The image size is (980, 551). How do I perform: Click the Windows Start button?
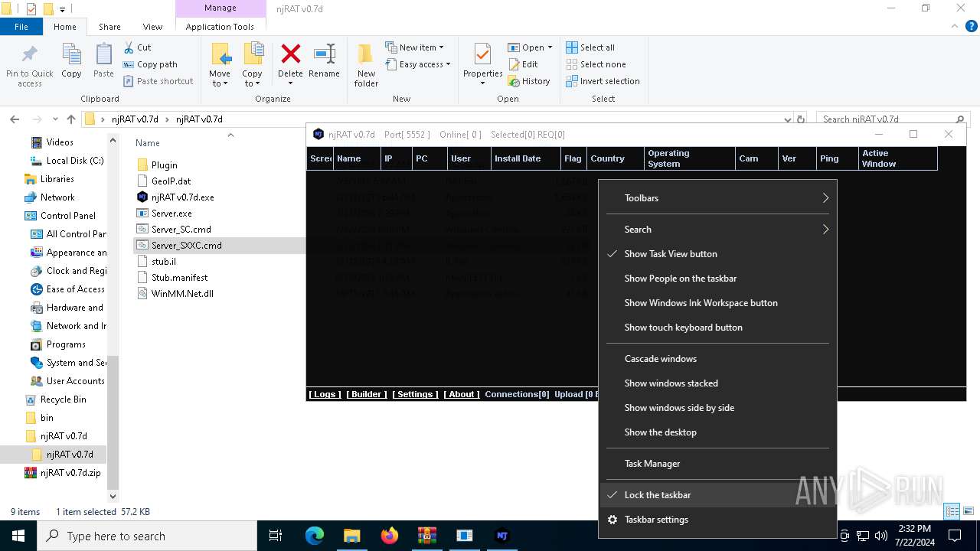(x=18, y=536)
